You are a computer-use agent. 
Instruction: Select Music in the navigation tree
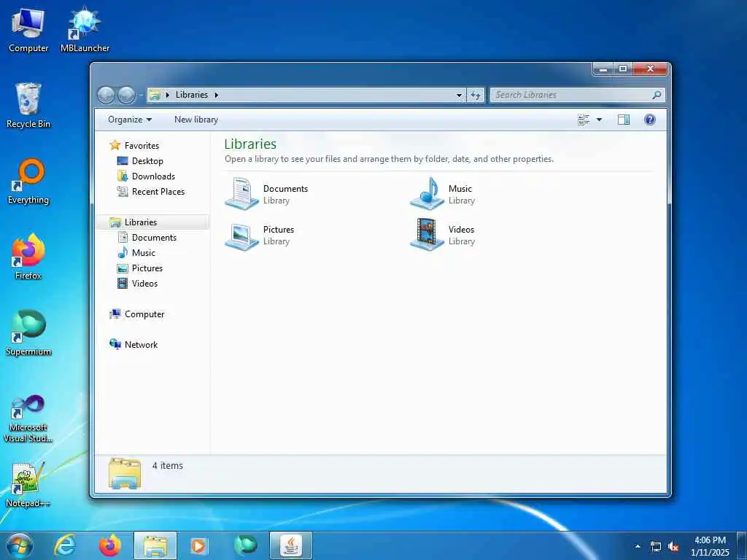tap(144, 252)
